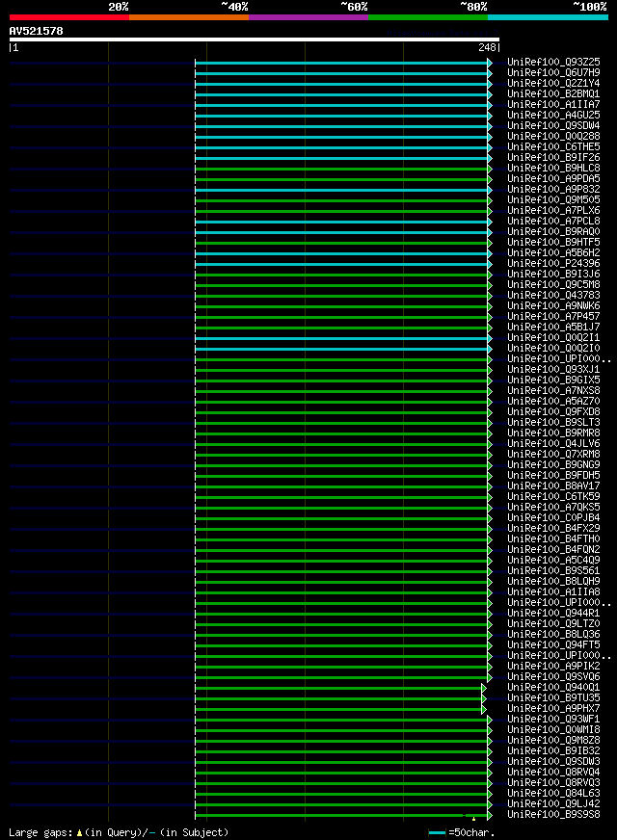Open hit UniRef100_A7P457
Screen dimensions: 617x840
553,317
